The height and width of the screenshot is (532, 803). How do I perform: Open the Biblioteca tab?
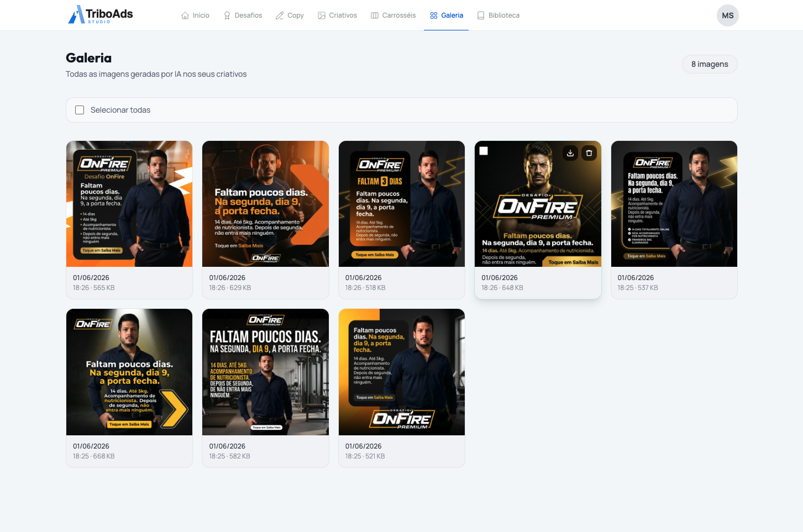(498, 15)
